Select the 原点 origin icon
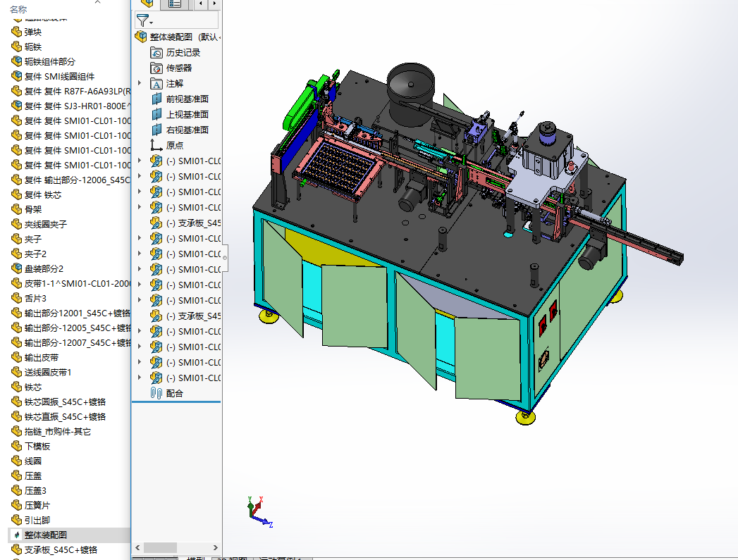The width and height of the screenshot is (738, 560). pyautogui.click(x=156, y=145)
